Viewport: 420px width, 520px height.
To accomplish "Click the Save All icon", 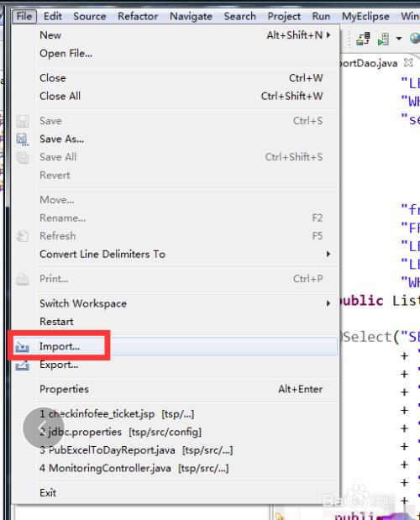I will tap(22, 157).
